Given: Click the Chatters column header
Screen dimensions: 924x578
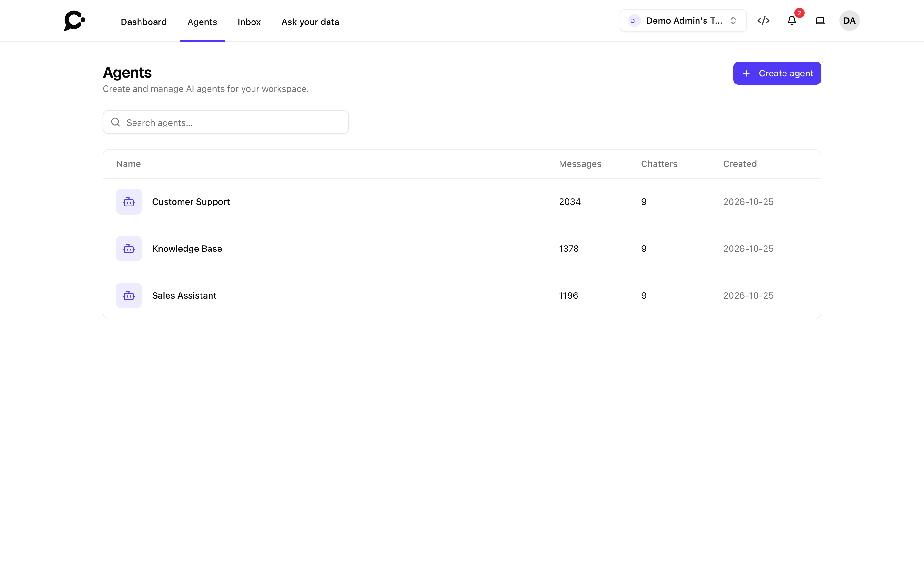Looking at the screenshot, I should 659,164.
